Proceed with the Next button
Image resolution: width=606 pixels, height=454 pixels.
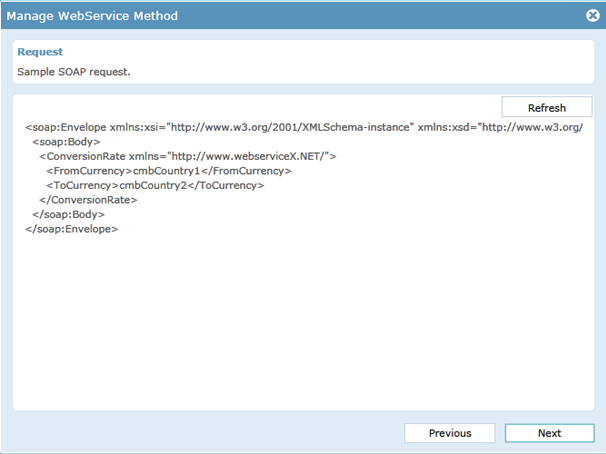(549, 433)
